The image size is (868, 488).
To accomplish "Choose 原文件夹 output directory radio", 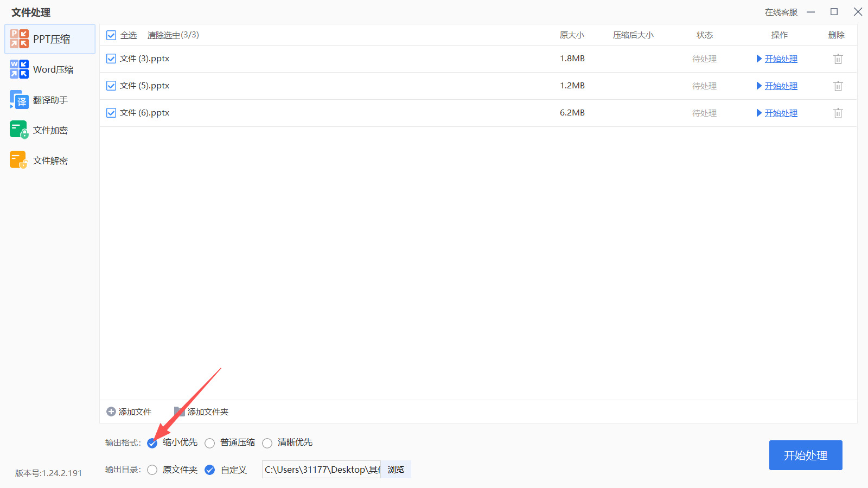I will pyautogui.click(x=152, y=470).
